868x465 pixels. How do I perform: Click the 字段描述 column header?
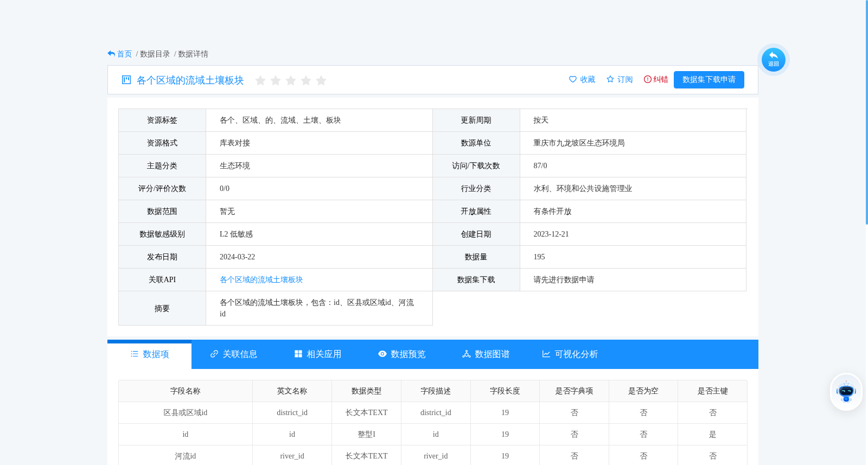[436, 391]
